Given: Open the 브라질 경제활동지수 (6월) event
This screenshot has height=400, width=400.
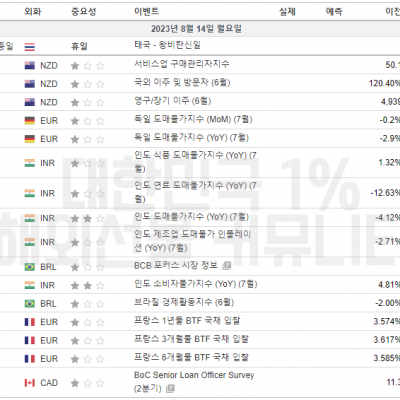Looking at the screenshot, I should point(184,302).
